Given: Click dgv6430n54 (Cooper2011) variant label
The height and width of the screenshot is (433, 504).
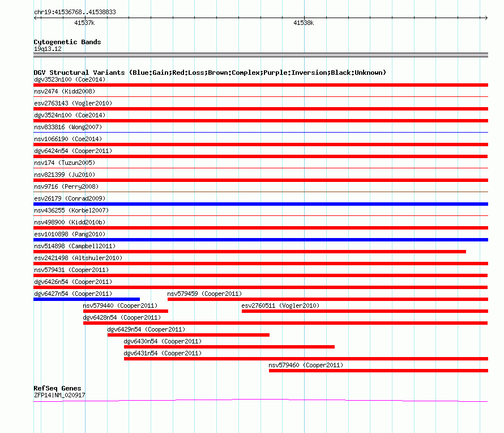Looking at the screenshot, I should point(163,341).
